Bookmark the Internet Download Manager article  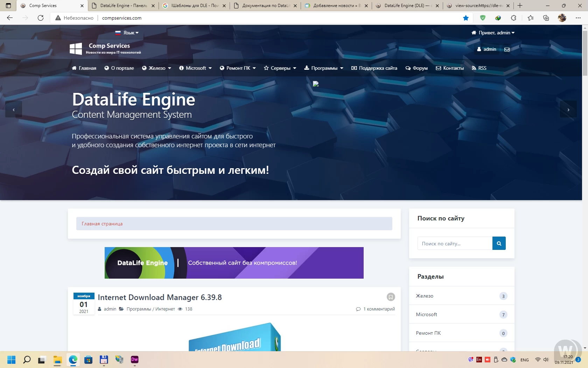pyautogui.click(x=391, y=297)
